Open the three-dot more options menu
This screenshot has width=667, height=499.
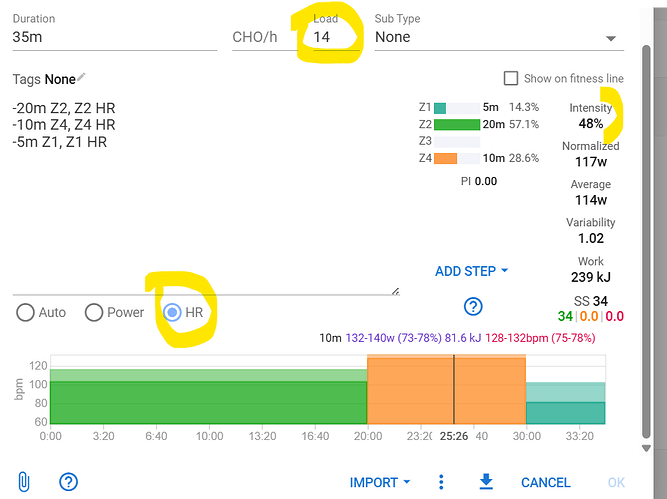click(x=441, y=482)
